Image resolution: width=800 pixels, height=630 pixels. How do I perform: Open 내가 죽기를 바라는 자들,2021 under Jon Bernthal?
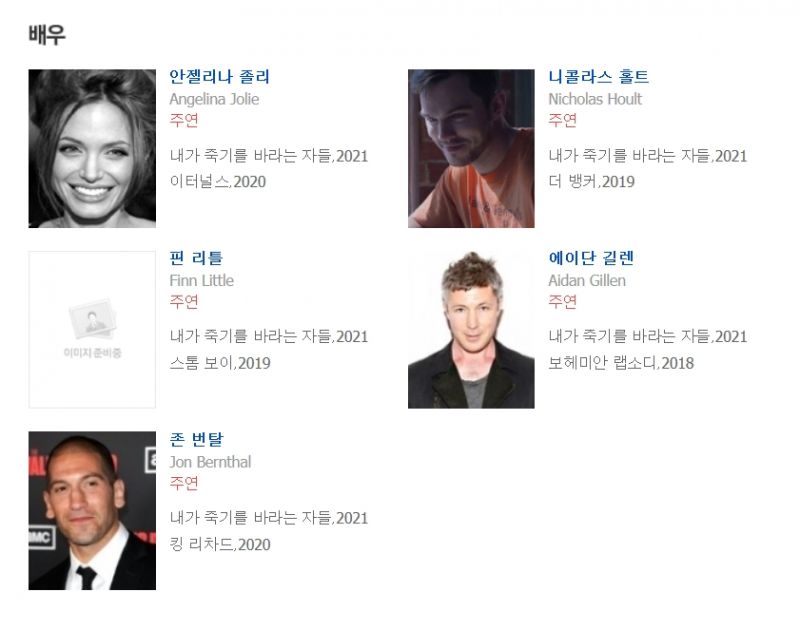[x=269, y=518]
